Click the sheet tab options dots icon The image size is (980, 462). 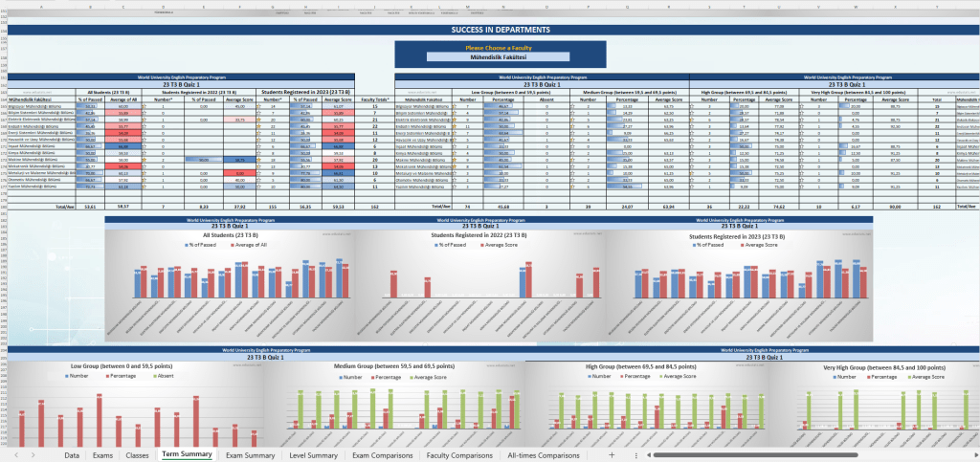click(x=635, y=455)
